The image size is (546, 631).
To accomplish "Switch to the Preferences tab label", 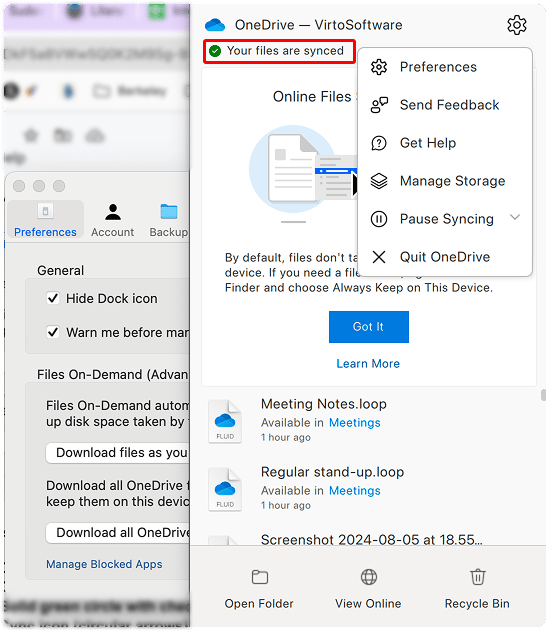I will (45, 232).
